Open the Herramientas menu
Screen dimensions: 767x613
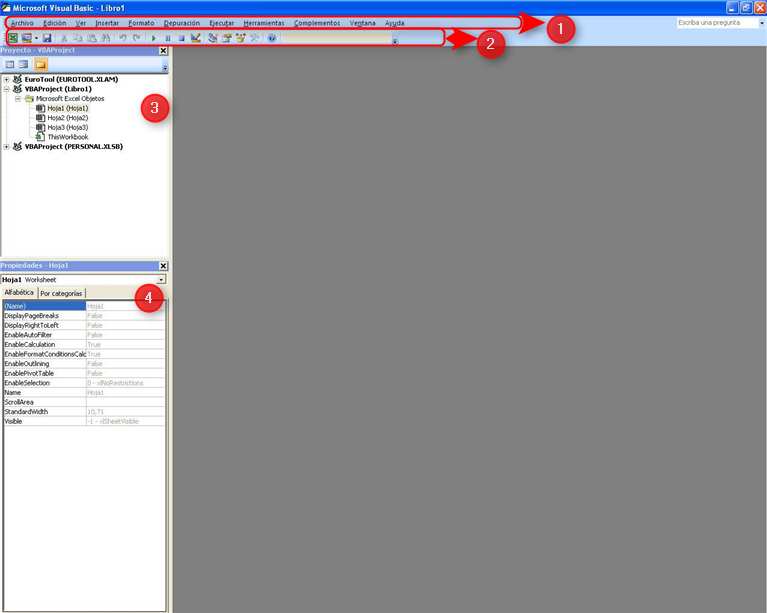[264, 23]
